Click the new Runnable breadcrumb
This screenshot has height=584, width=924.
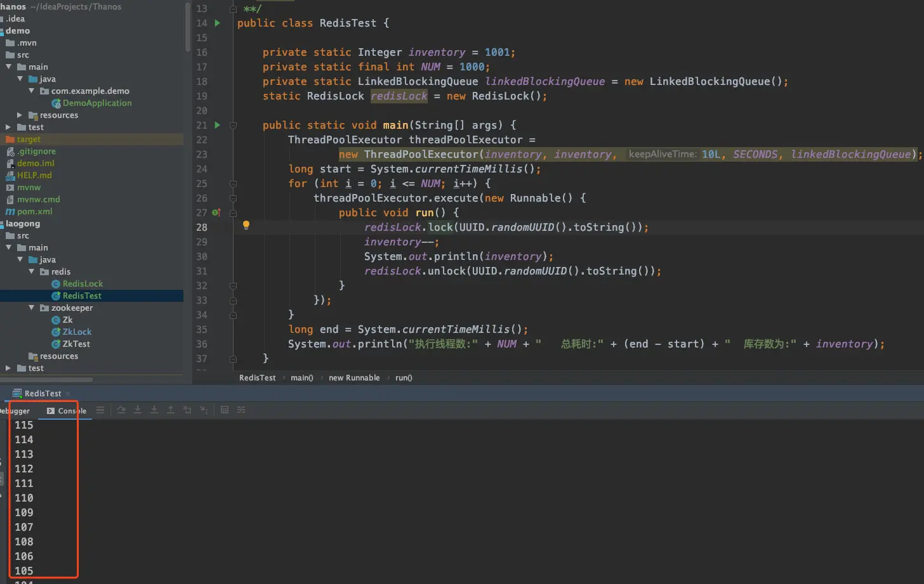(354, 378)
